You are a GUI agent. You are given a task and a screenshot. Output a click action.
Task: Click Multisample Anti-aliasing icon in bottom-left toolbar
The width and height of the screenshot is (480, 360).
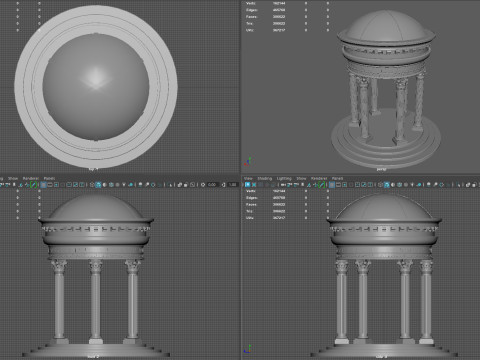tap(153, 185)
